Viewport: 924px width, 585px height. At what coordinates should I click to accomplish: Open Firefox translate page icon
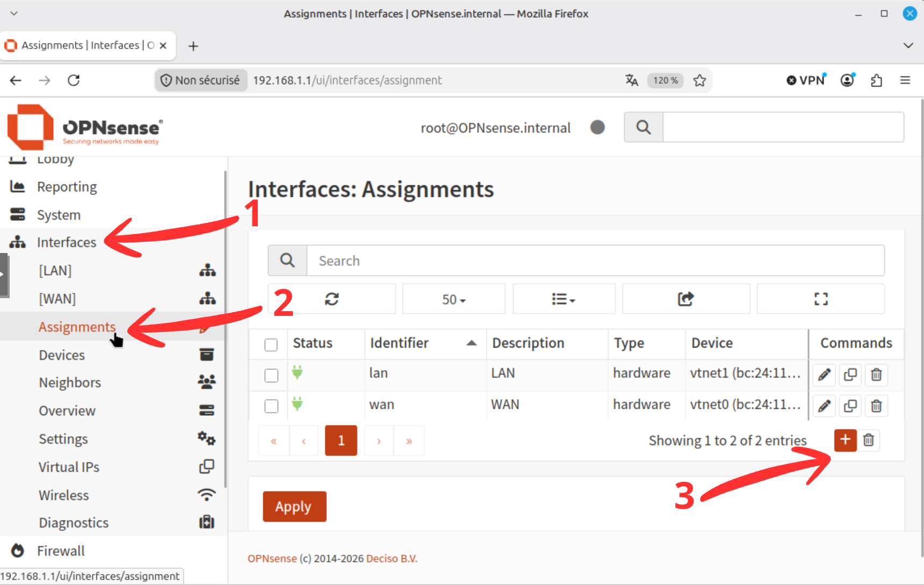tap(632, 80)
